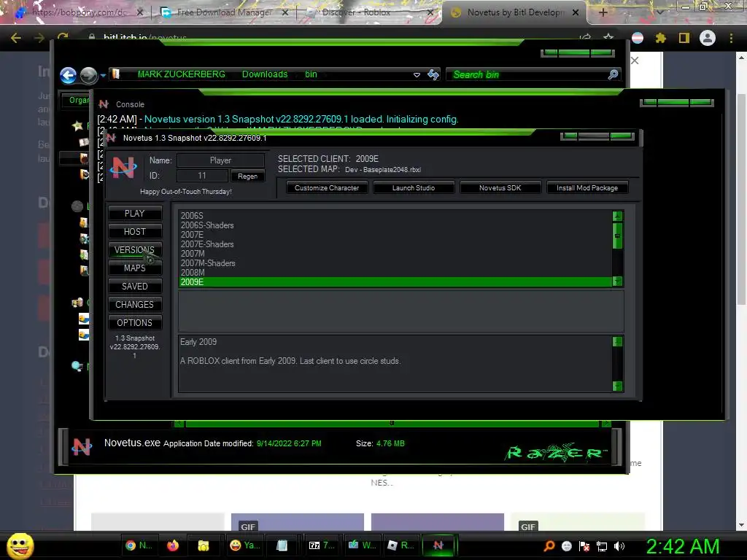Open the VERSIONS tab
This screenshot has height=560, width=747.
pyautogui.click(x=135, y=249)
